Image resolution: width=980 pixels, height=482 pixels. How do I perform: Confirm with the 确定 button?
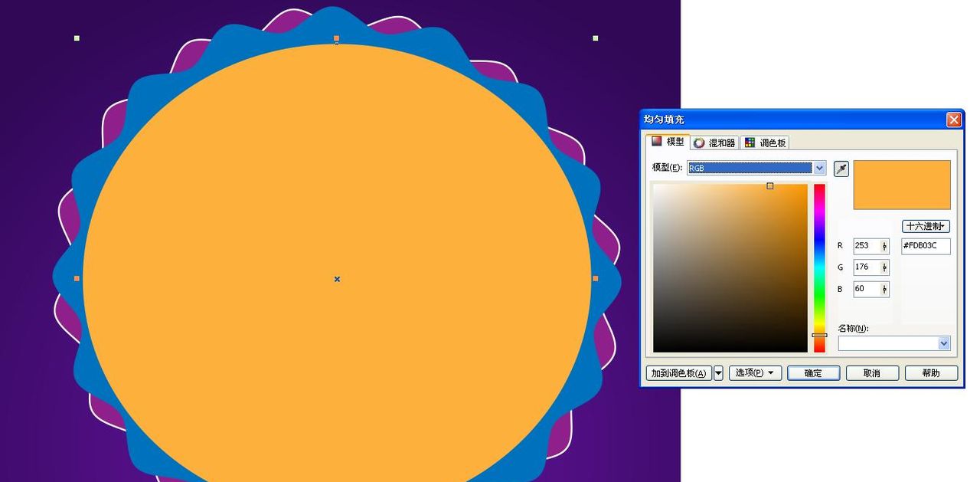click(x=813, y=373)
